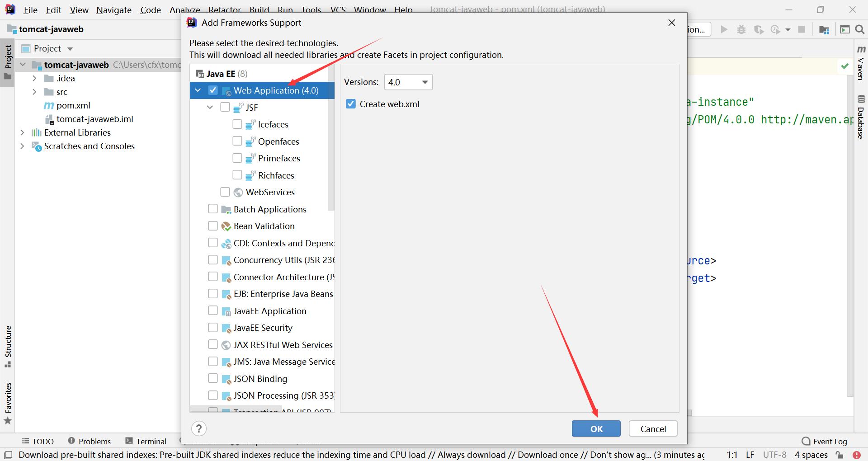
Task: Check the WebServices checkbox
Action: (x=225, y=192)
